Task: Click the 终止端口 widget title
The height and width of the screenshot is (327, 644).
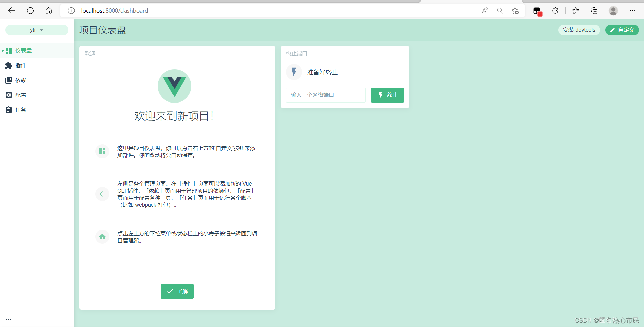Action: [297, 54]
